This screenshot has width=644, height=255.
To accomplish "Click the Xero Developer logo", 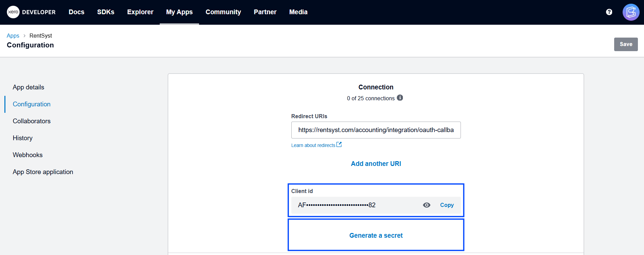I will click(x=31, y=12).
